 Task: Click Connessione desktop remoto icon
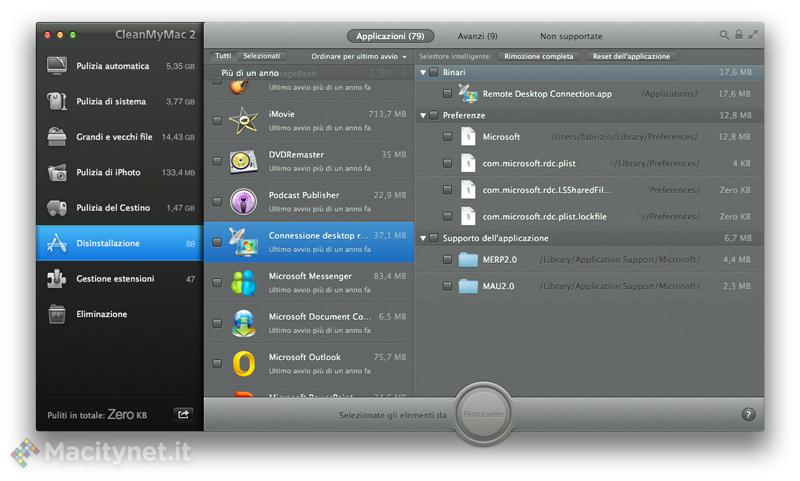[x=245, y=242]
